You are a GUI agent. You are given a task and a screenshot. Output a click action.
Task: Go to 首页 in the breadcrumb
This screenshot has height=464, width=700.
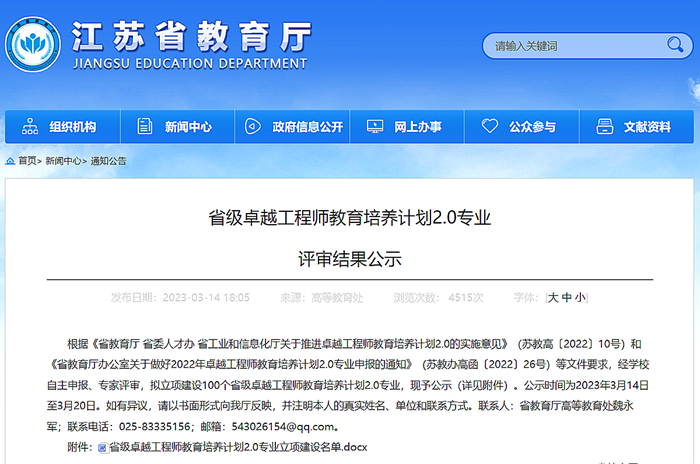pos(27,160)
